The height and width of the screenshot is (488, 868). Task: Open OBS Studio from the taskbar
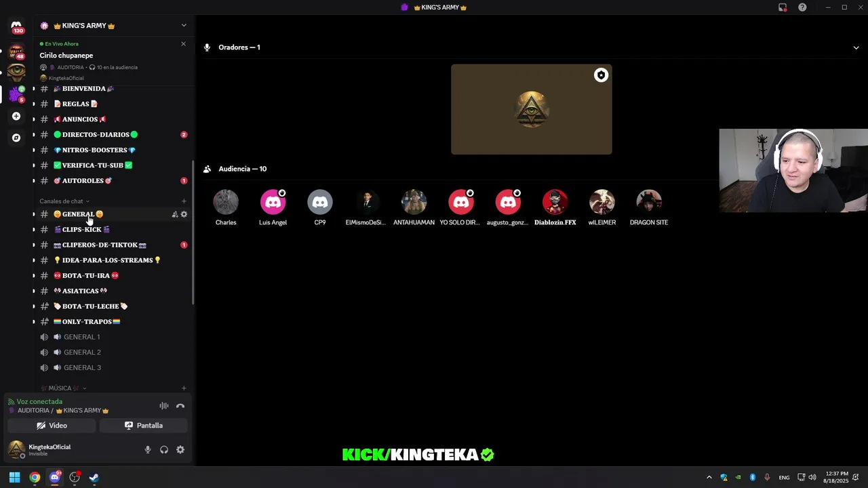(75, 477)
